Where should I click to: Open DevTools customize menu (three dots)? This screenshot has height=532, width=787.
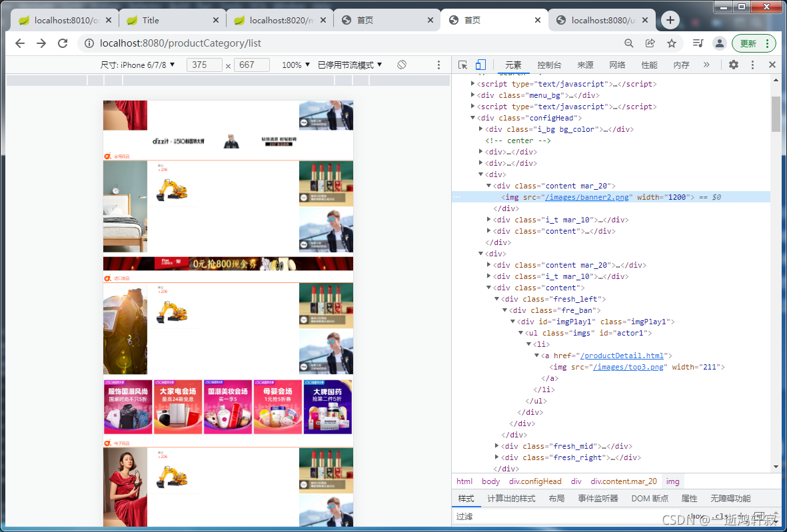[752, 65]
